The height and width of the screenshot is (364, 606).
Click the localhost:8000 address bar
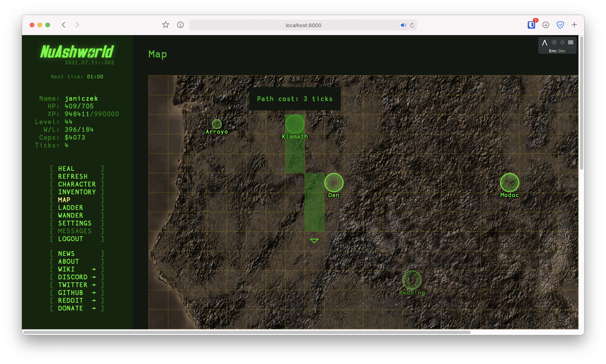point(303,25)
